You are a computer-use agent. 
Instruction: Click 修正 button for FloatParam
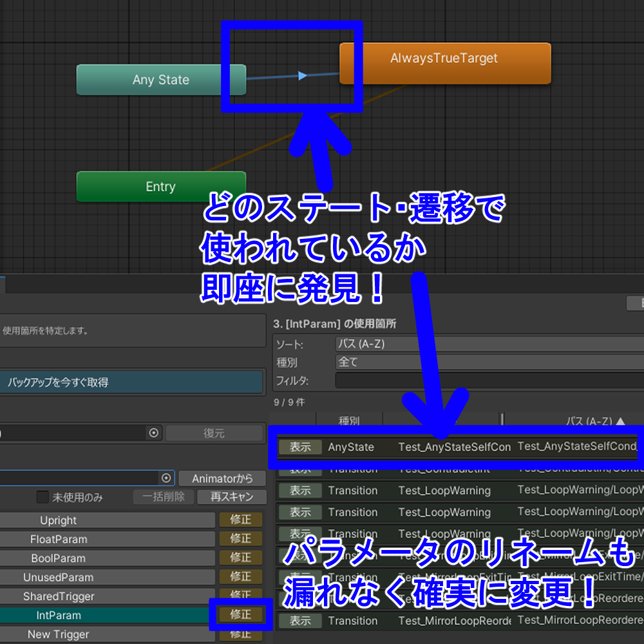(241, 538)
